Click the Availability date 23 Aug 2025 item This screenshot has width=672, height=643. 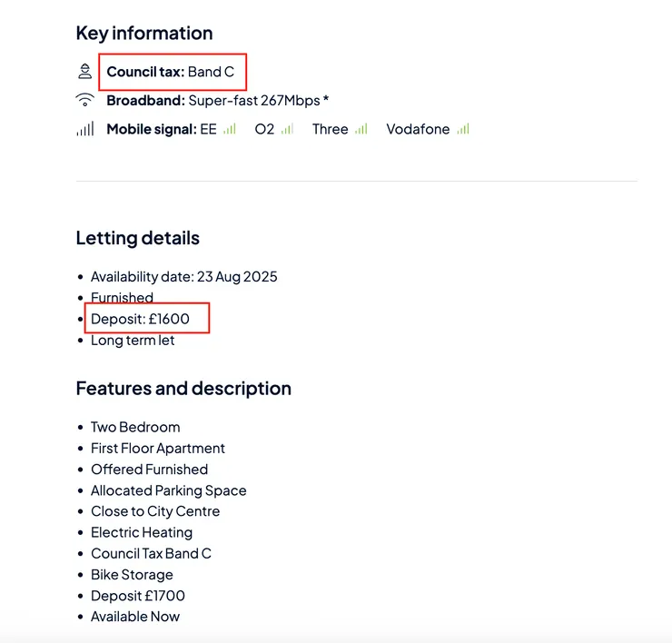pyautogui.click(x=183, y=276)
